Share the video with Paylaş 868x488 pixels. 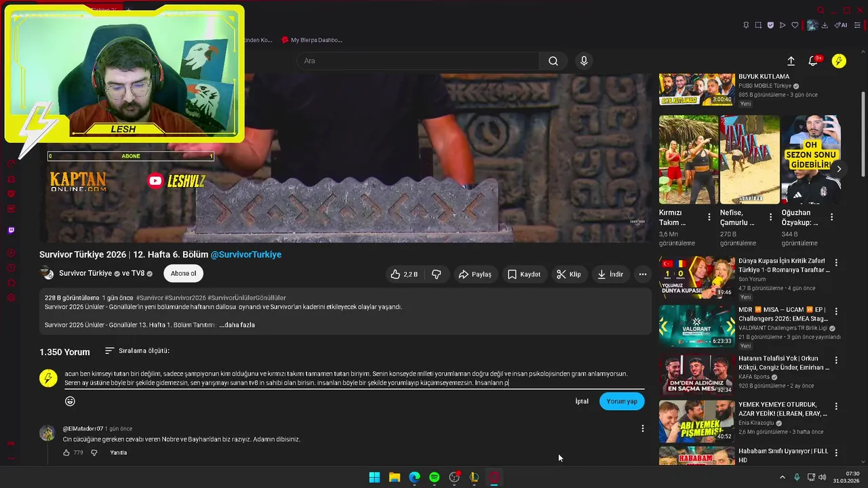tap(475, 274)
